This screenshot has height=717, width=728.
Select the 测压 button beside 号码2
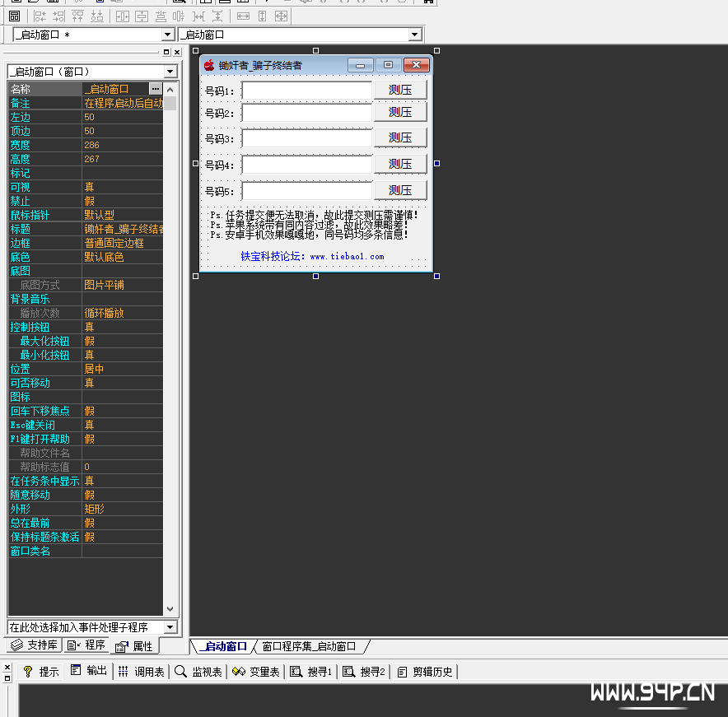(x=400, y=112)
